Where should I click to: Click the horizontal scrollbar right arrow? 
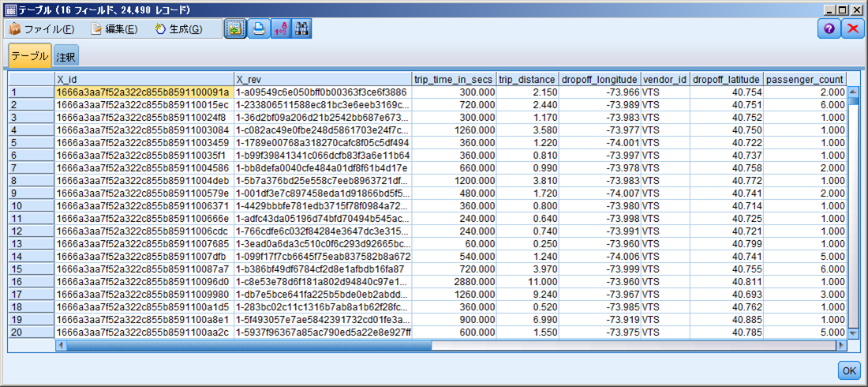click(x=842, y=345)
